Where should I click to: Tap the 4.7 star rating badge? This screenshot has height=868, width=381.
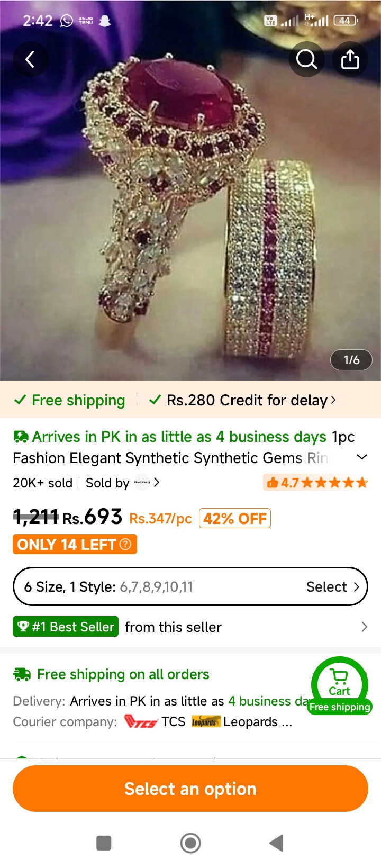click(x=316, y=483)
